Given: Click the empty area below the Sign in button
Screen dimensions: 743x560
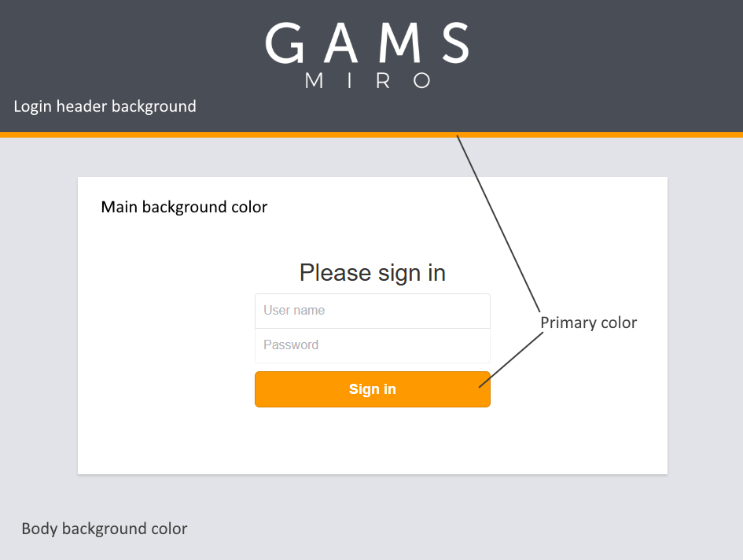Looking at the screenshot, I should [x=372, y=440].
